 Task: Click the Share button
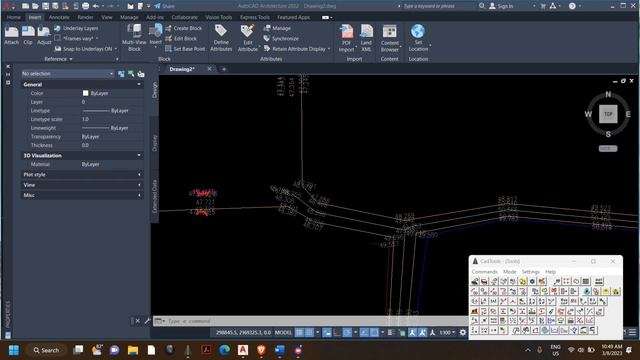(164, 6)
